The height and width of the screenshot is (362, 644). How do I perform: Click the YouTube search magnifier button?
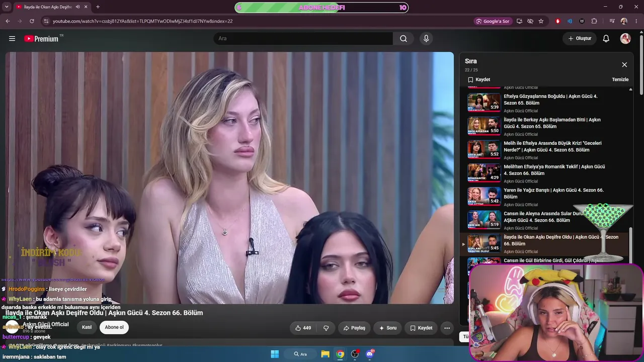pos(404,39)
